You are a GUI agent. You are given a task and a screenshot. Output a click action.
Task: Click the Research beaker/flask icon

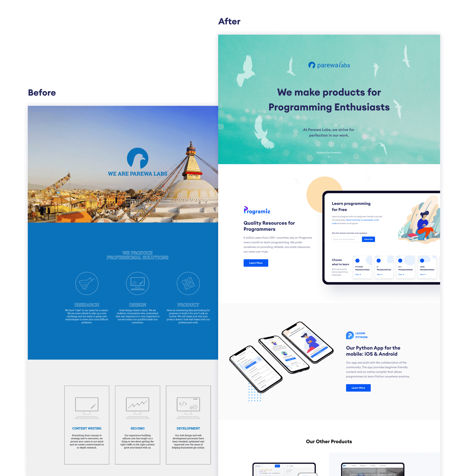pos(87,283)
